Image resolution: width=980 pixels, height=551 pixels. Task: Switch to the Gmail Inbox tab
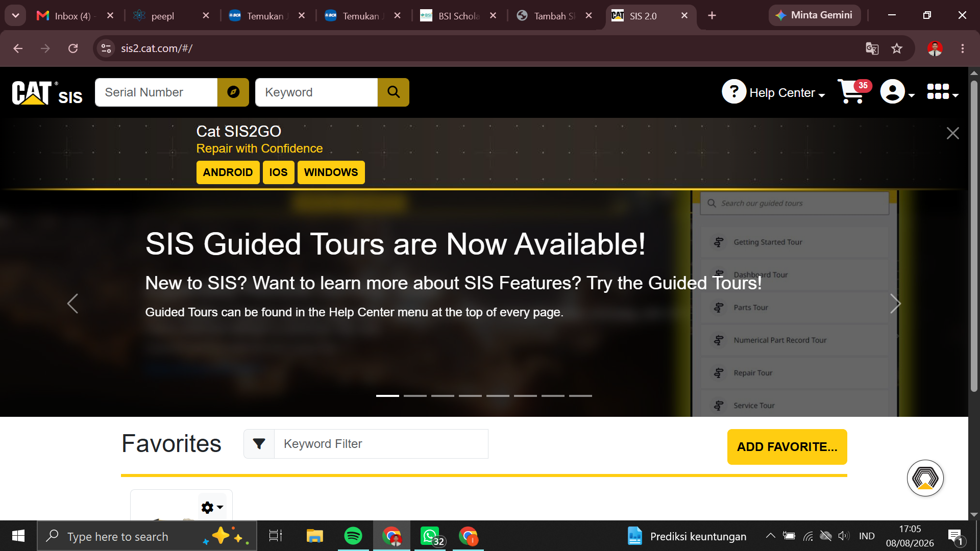[x=75, y=16]
